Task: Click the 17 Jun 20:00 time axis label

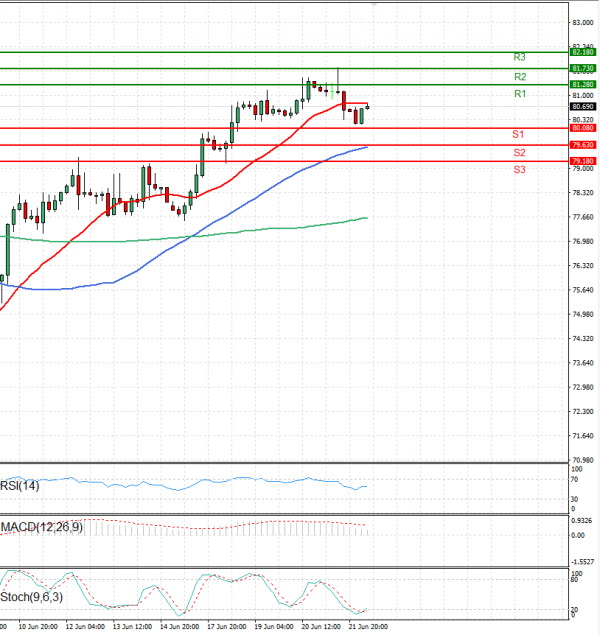Action: (x=226, y=626)
